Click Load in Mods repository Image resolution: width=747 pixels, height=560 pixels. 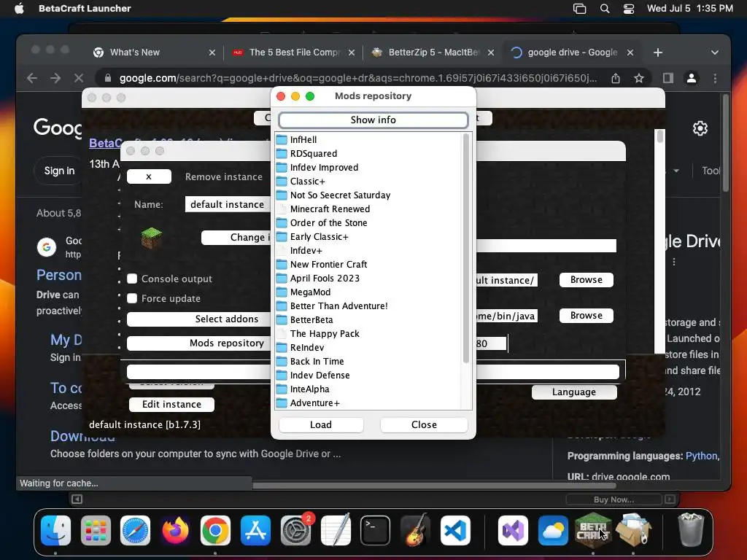point(321,425)
